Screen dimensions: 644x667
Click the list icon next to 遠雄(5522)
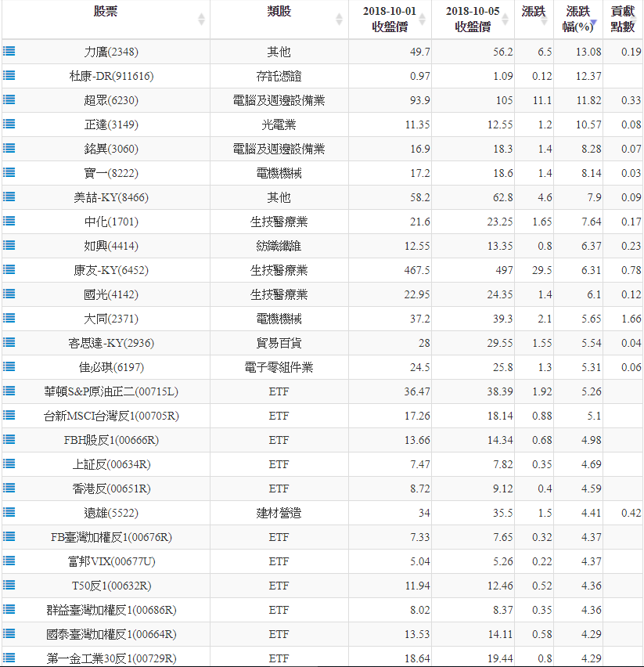point(9,513)
